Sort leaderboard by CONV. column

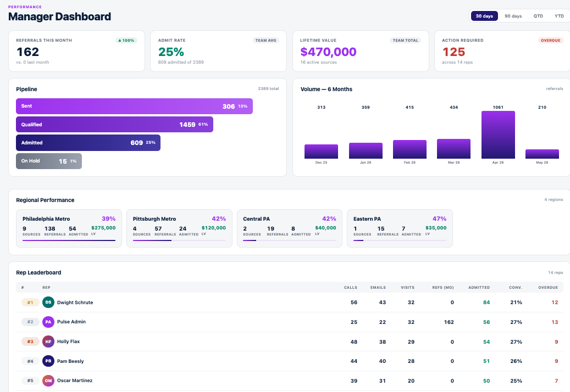pyautogui.click(x=516, y=288)
